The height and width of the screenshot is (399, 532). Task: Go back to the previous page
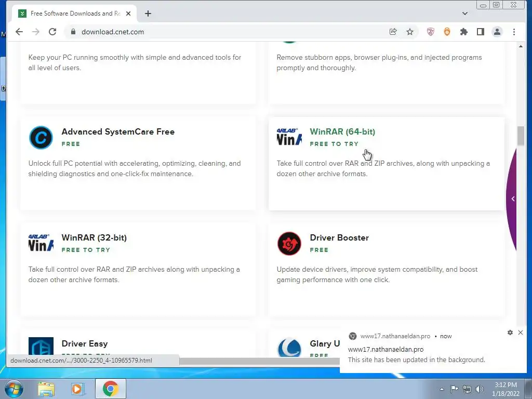[19, 32]
